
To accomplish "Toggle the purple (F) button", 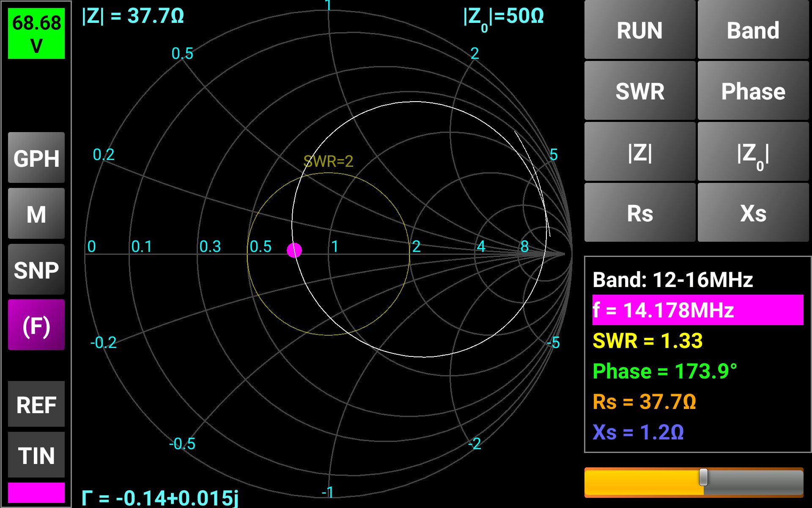I will 36,325.
